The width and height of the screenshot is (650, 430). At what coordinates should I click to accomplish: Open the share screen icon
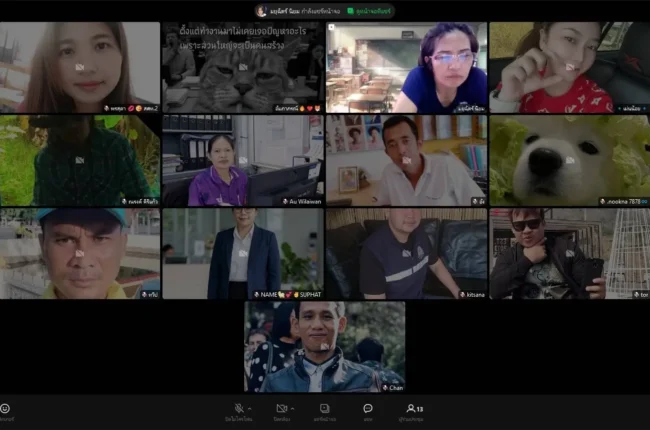[325, 408]
